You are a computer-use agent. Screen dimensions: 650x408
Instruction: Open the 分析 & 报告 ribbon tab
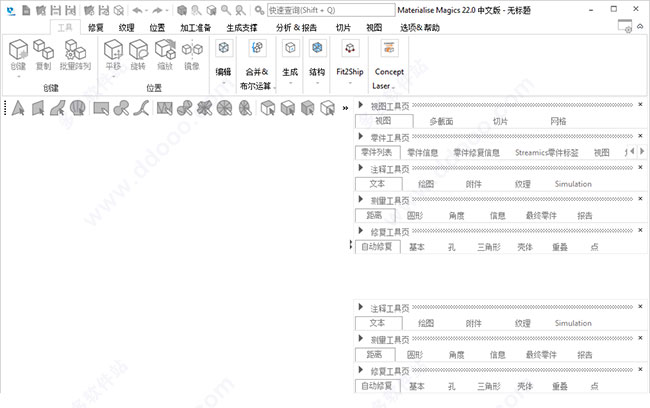(x=296, y=28)
